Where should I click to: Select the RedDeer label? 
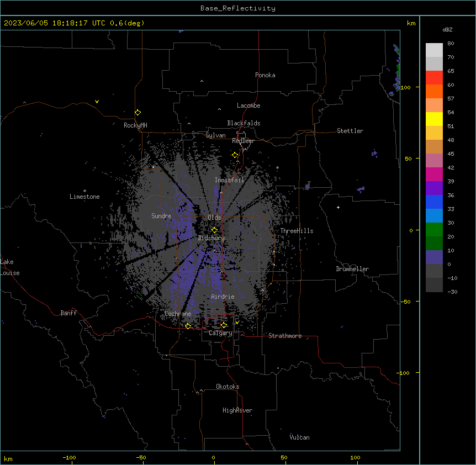click(244, 141)
